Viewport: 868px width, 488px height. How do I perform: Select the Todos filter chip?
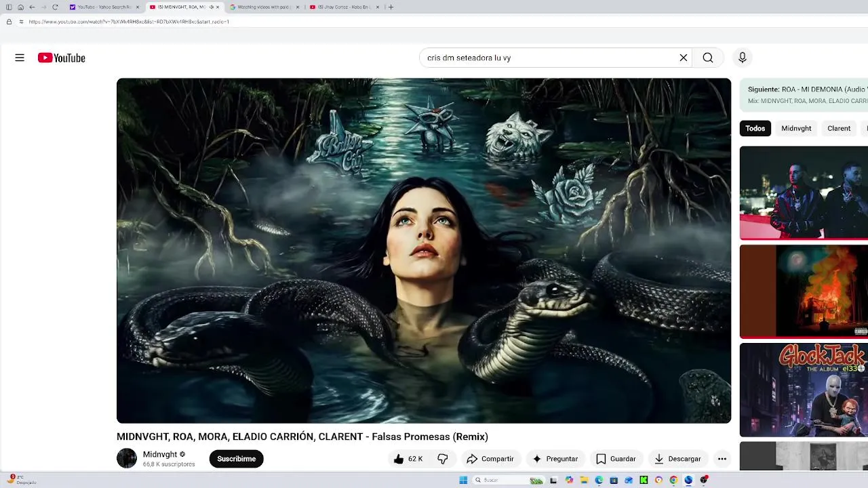point(755,128)
